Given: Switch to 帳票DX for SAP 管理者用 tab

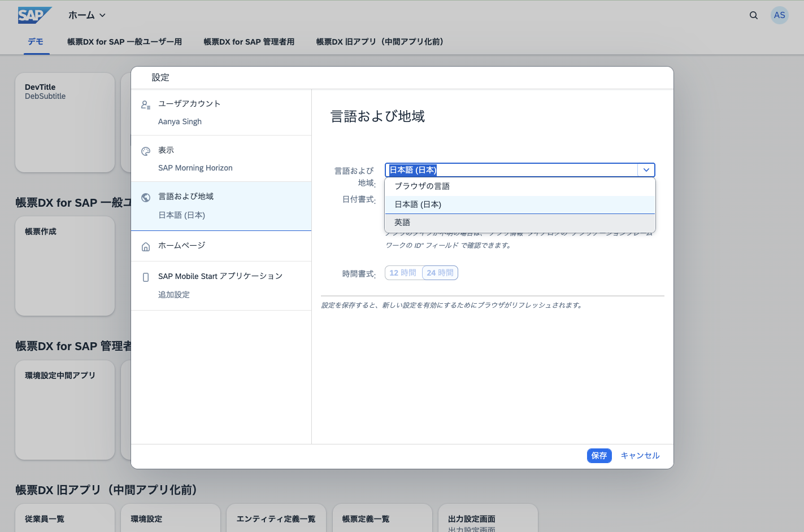Looking at the screenshot, I should pyautogui.click(x=249, y=42).
